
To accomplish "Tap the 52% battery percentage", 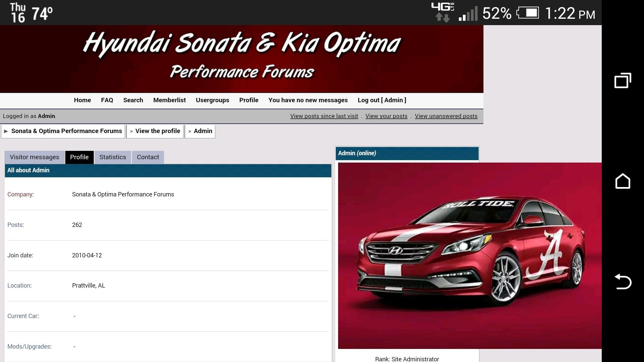I will tap(497, 13).
